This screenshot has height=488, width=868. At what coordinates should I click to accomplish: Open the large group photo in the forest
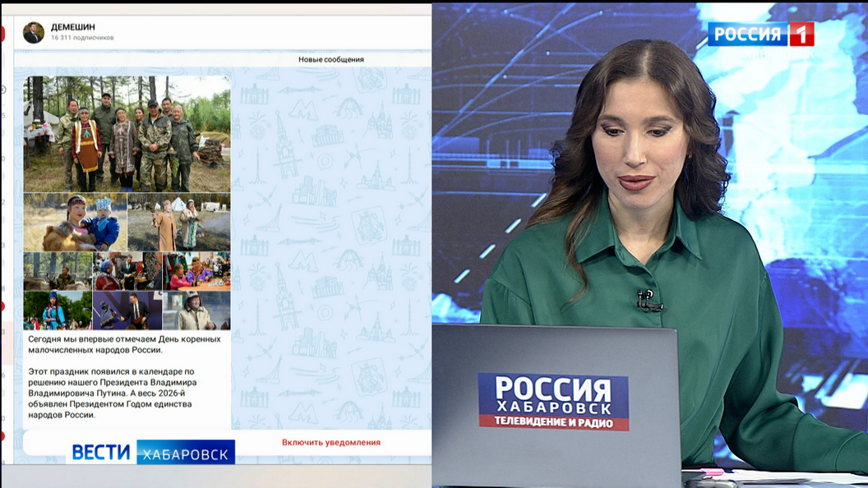(127, 134)
